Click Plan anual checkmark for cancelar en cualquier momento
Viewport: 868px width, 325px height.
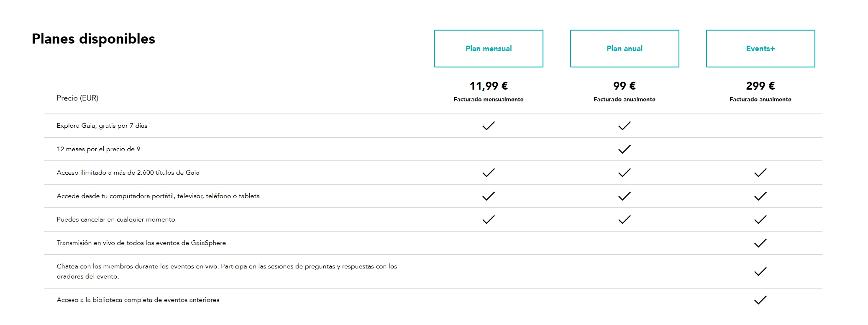tap(625, 219)
